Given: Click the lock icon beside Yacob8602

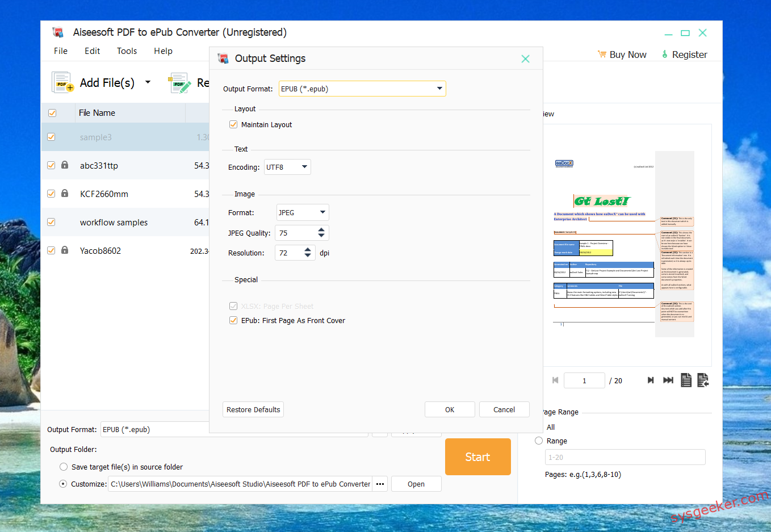Looking at the screenshot, I should click(65, 250).
